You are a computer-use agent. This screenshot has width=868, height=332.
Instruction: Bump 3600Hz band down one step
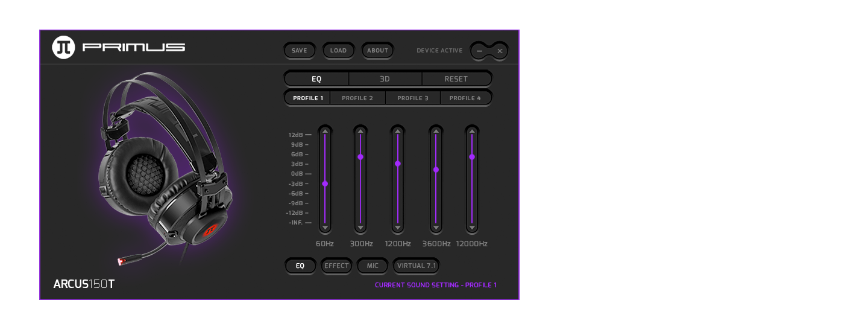pyautogui.click(x=436, y=228)
